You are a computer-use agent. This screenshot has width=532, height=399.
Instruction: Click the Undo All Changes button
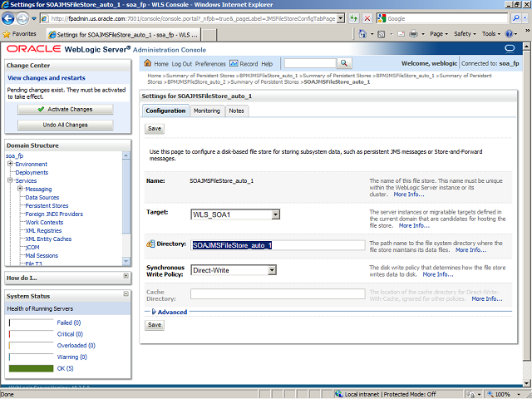65,125
